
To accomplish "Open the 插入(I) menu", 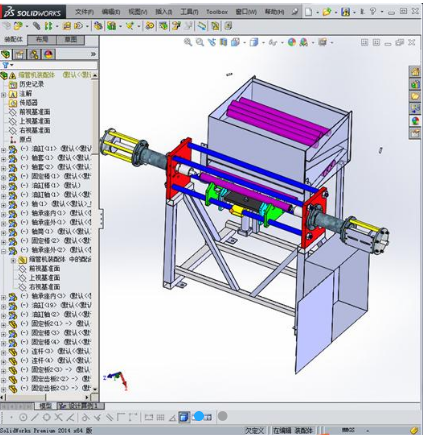I will tap(164, 12).
